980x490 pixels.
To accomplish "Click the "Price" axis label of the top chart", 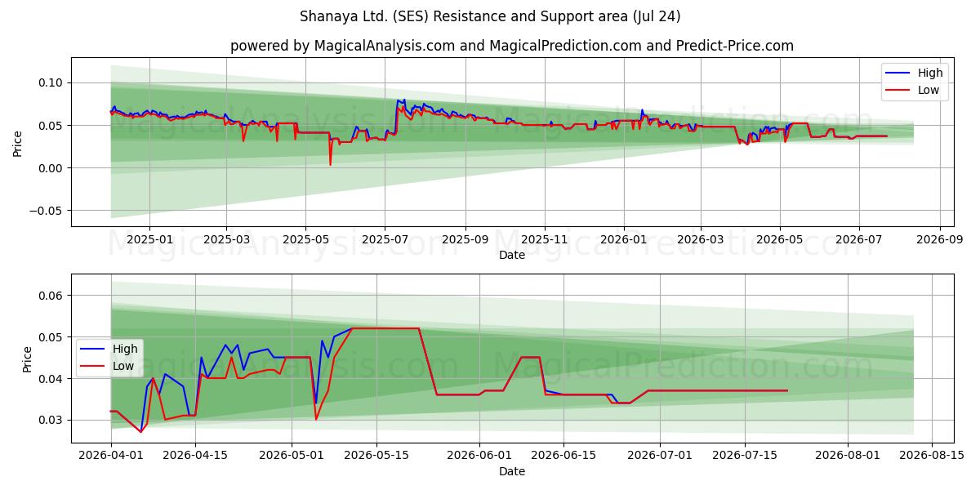I will (x=18, y=142).
